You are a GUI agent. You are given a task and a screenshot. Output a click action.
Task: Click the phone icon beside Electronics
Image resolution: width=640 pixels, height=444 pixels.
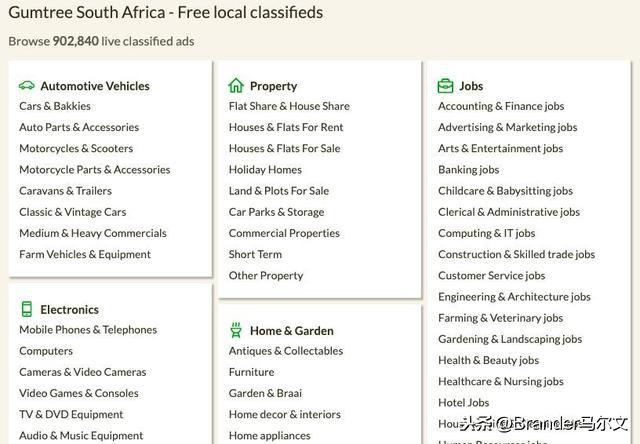pos(27,309)
